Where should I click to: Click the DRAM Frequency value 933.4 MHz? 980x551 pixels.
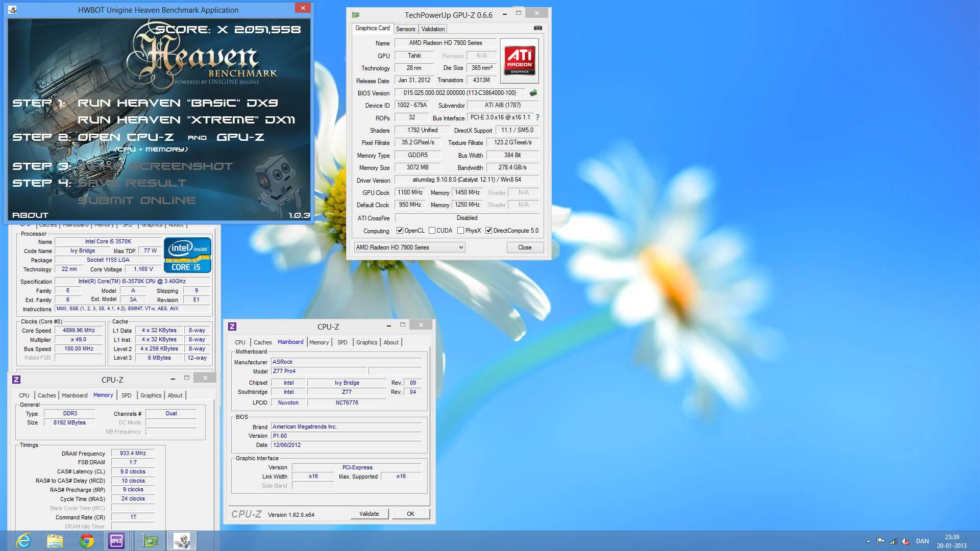click(x=133, y=453)
